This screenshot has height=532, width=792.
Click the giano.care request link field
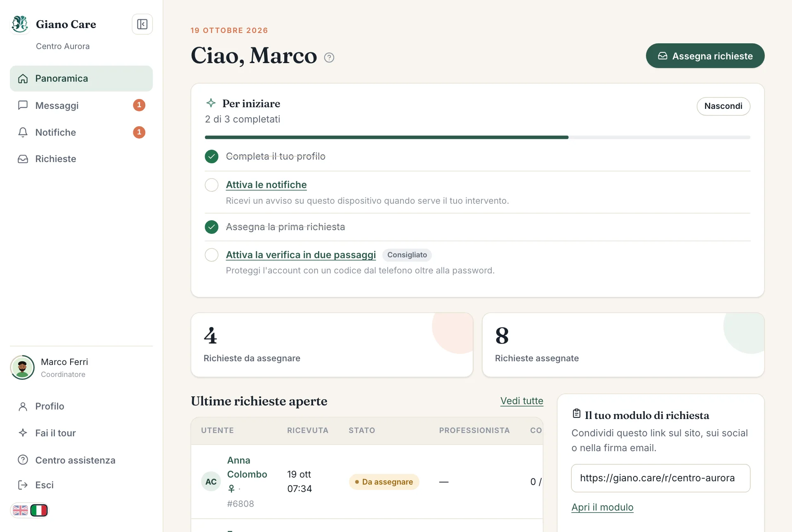coord(660,478)
